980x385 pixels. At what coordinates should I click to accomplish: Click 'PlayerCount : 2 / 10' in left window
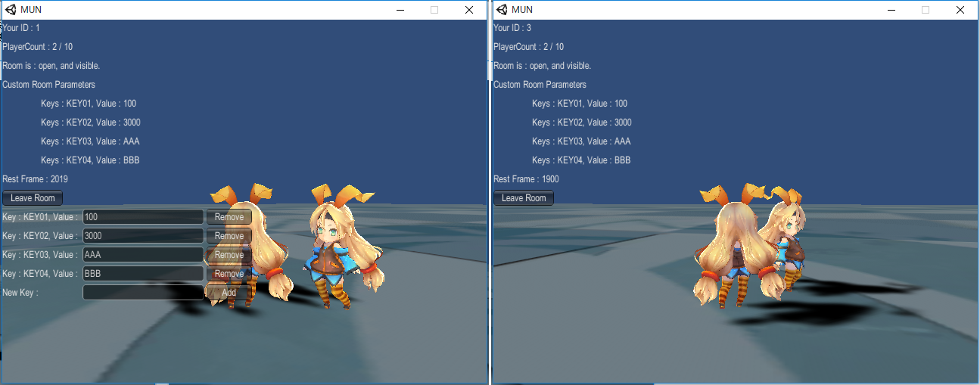pyautogui.click(x=38, y=47)
